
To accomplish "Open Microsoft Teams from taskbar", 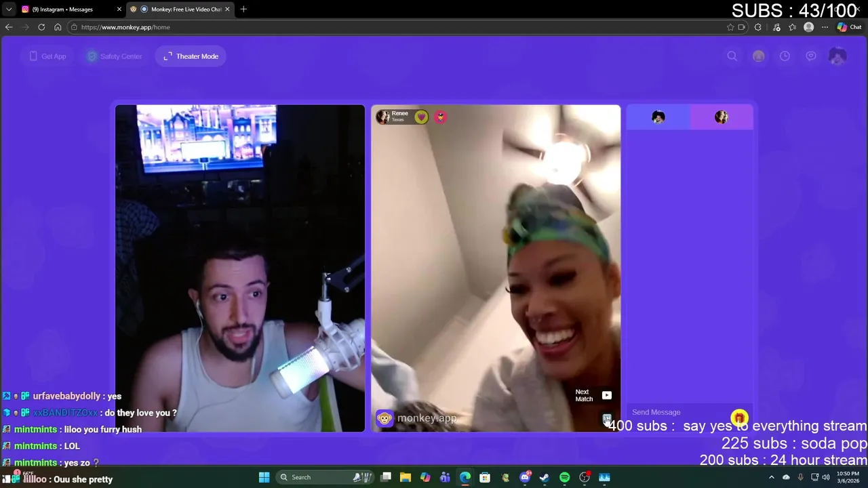I will point(445,477).
